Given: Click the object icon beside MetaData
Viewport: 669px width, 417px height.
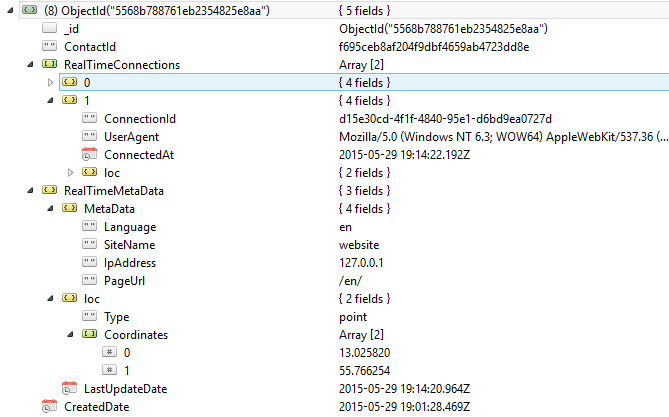Looking at the screenshot, I should [70, 208].
